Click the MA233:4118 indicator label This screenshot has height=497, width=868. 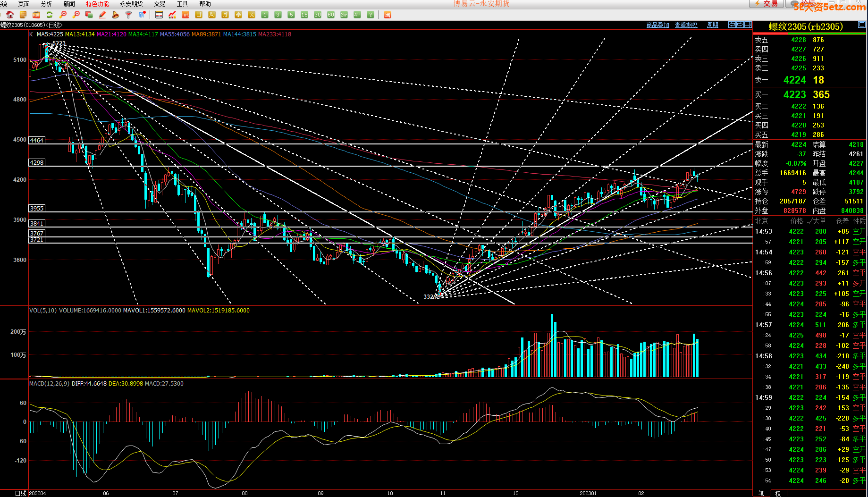tap(275, 34)
